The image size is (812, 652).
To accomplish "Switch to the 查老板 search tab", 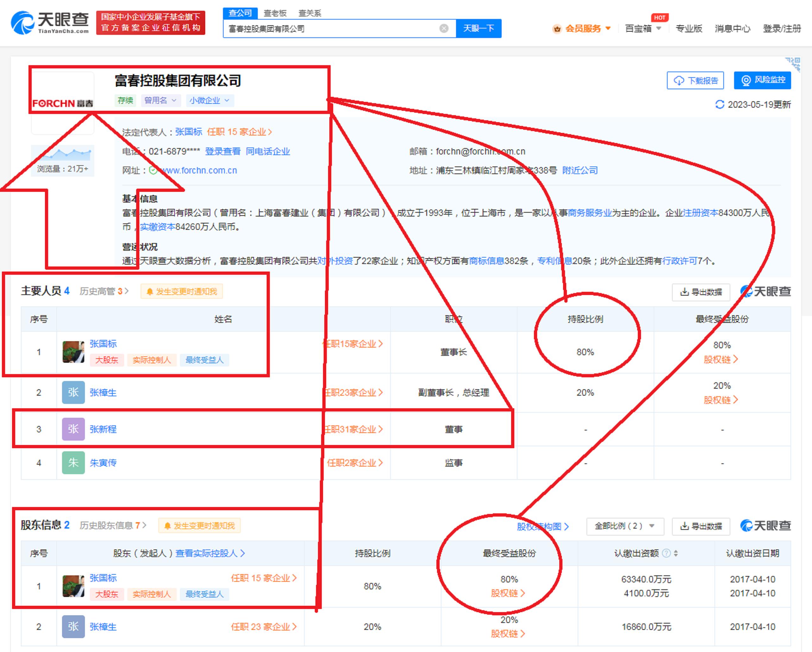I will tap(275, 13).
